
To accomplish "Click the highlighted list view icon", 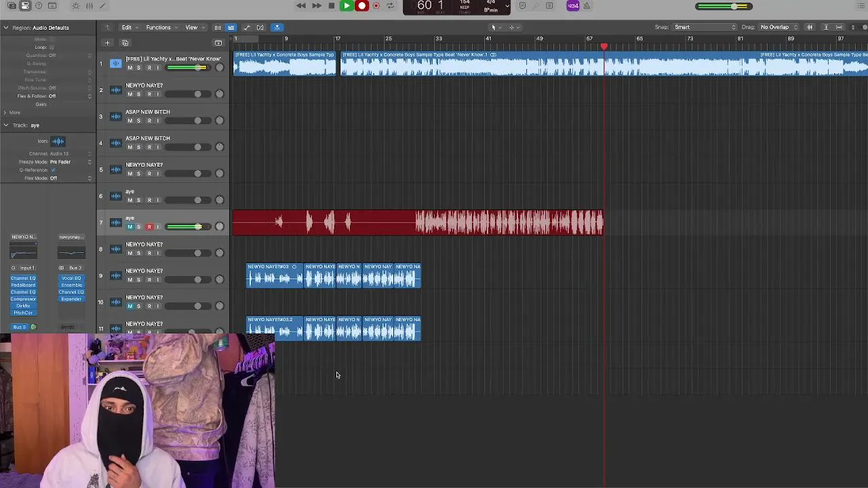I will 231,28.
